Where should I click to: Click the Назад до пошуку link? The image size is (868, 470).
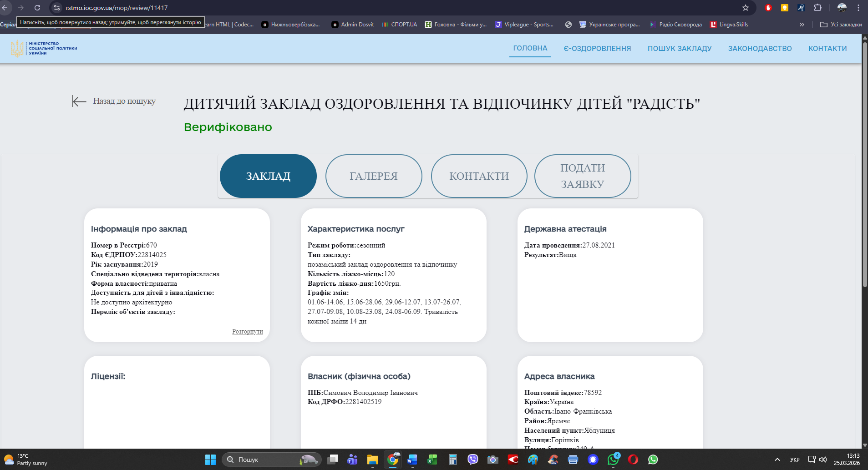(x=124, y=101)
